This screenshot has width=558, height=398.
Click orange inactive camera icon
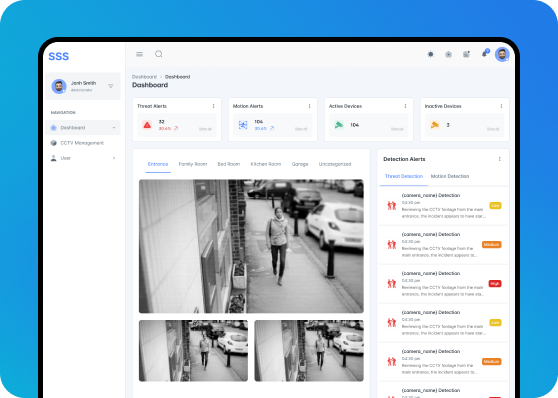435,125
